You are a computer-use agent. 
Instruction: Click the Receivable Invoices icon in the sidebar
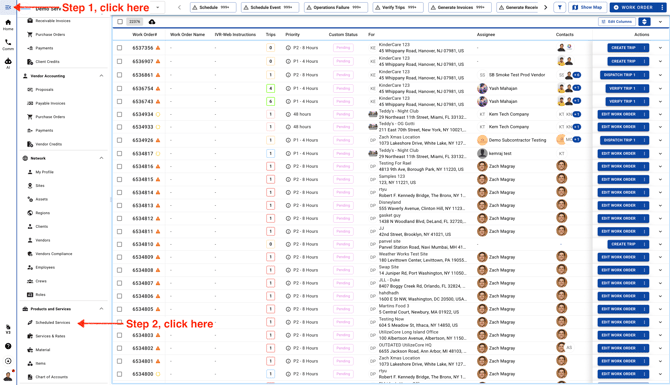[30, 21]
